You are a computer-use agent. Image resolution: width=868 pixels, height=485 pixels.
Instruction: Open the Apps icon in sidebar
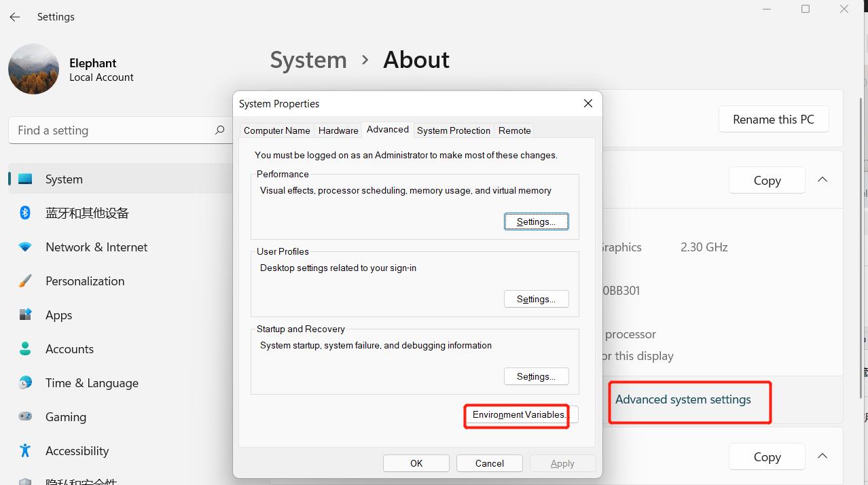25,315
